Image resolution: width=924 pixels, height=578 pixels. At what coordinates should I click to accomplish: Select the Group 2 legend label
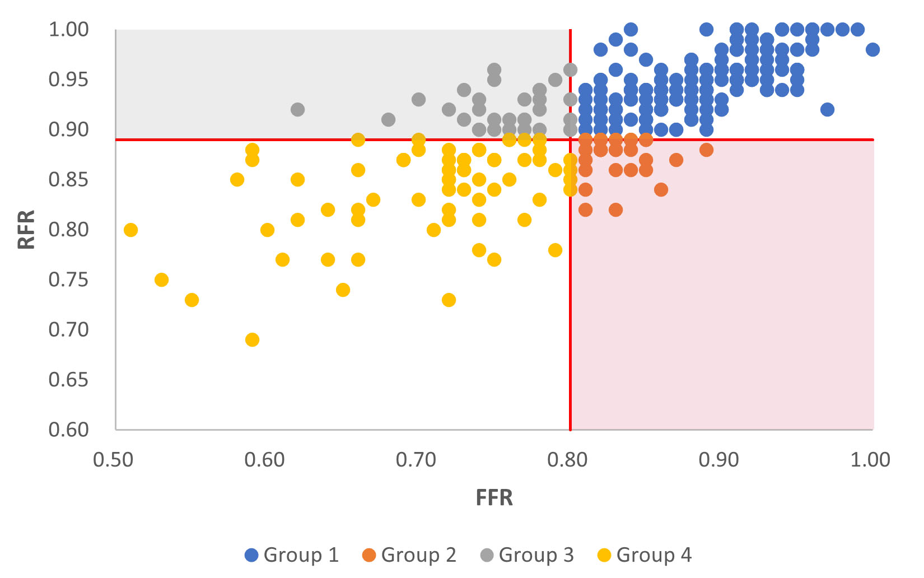click(x=419, y=555)
